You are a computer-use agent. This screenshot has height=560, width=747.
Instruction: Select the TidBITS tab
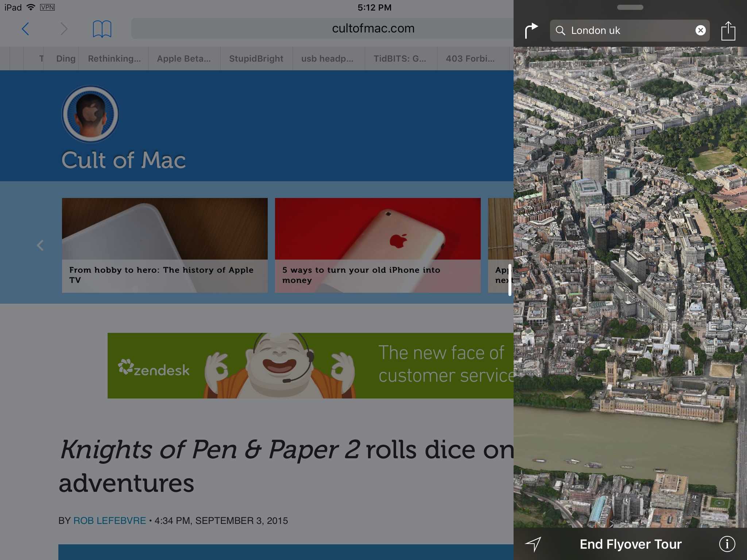(x=400, y=59)
